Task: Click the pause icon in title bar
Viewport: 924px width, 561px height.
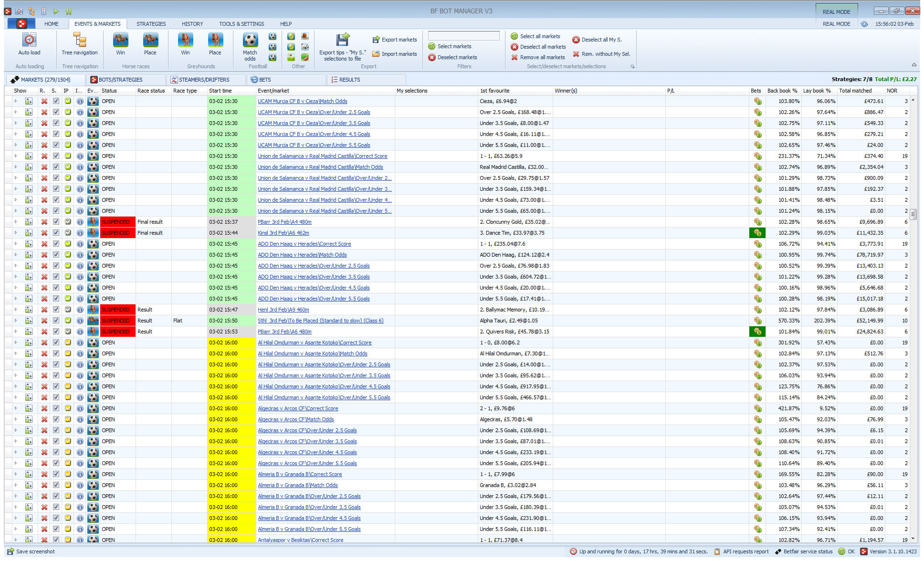Action: pyautogui.click(x=69, y=11)
